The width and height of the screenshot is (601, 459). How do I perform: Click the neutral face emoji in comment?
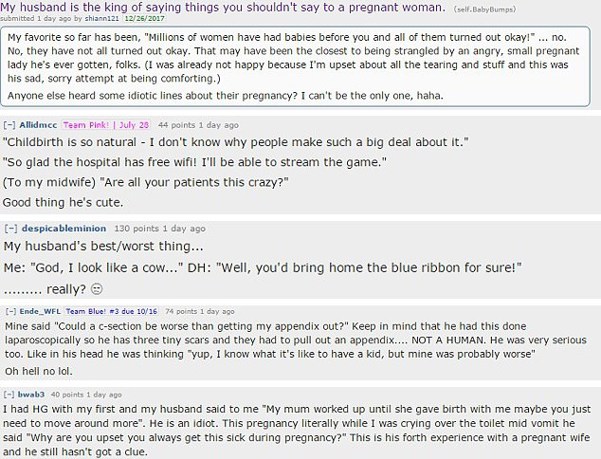tap(97, 289)
